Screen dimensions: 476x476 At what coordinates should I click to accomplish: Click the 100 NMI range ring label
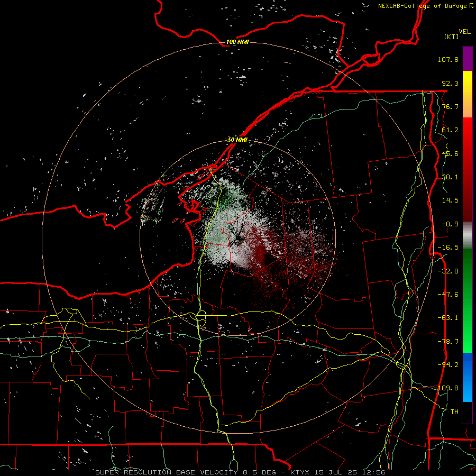click(x=237, y=42)
